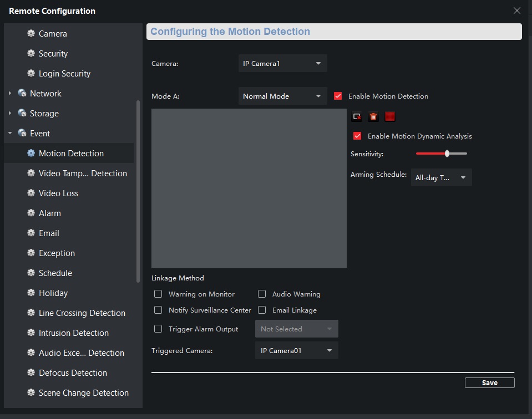This screenshot has width=532, height=419.
Task: Select Scene Change Detection in sidebar
Action: [83, 393]
